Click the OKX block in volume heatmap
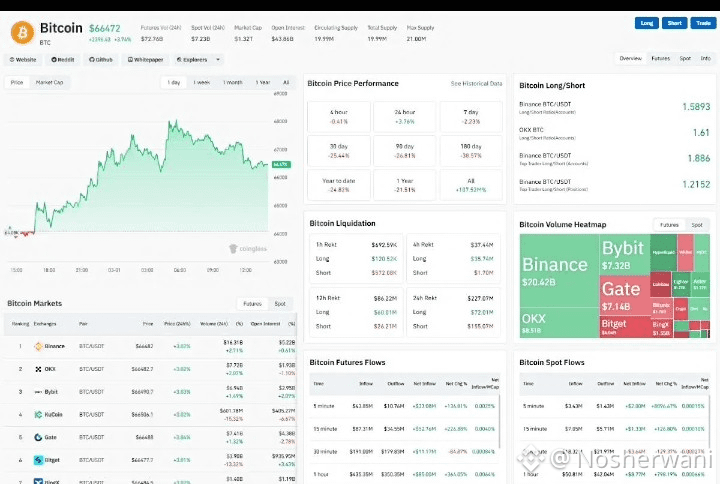 559,323
